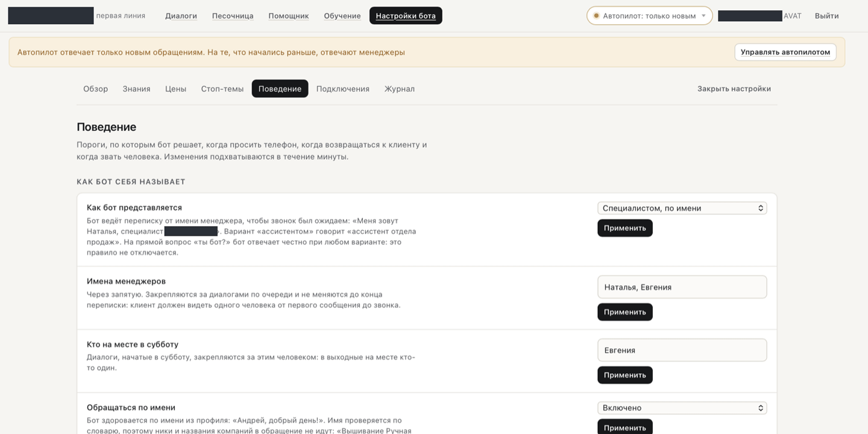
Task: Open the Диалоги section
Action: [181, 16]
